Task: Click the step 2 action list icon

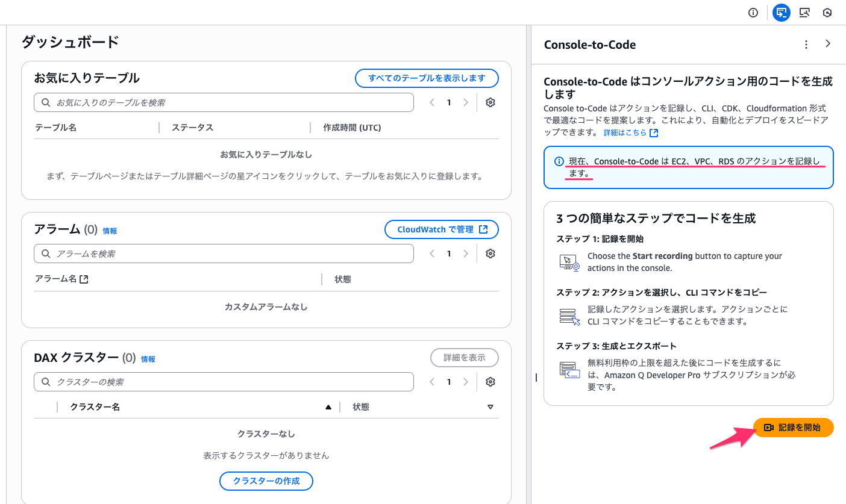Action: point(569,317)
